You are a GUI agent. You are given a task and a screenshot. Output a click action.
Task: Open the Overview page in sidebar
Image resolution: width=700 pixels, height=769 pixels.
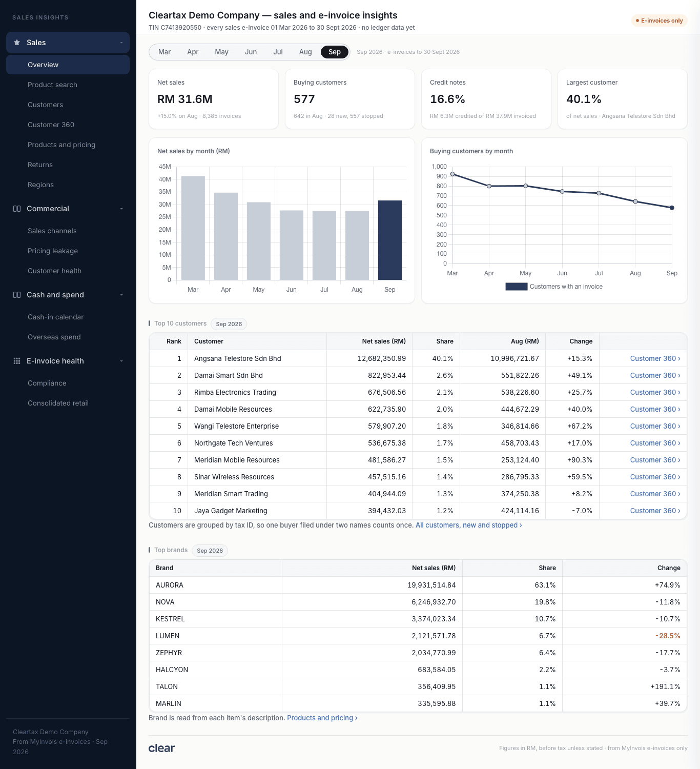coord(68,65)
